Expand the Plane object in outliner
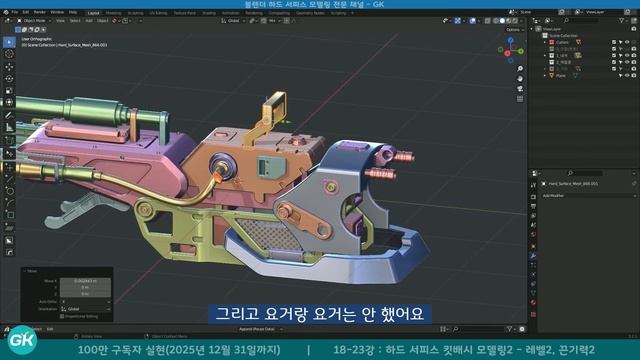This screenshot has height=360, width=640. coord(545,76)
